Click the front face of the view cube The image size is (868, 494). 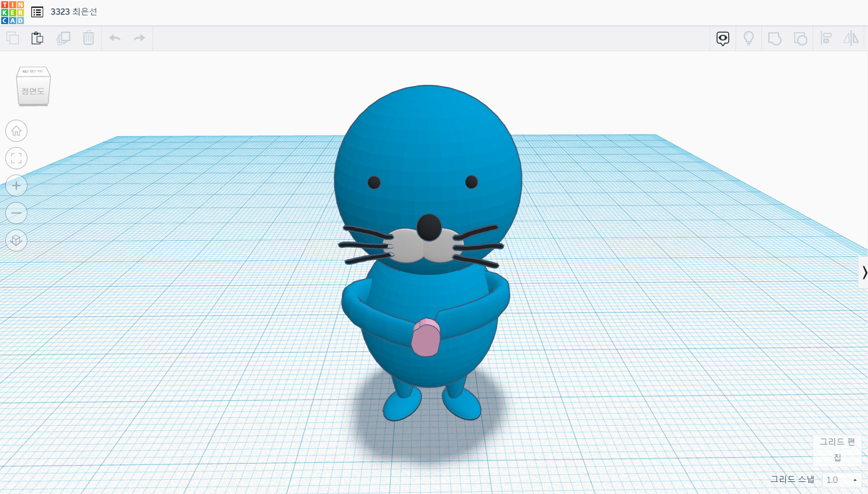pos(34,91)
